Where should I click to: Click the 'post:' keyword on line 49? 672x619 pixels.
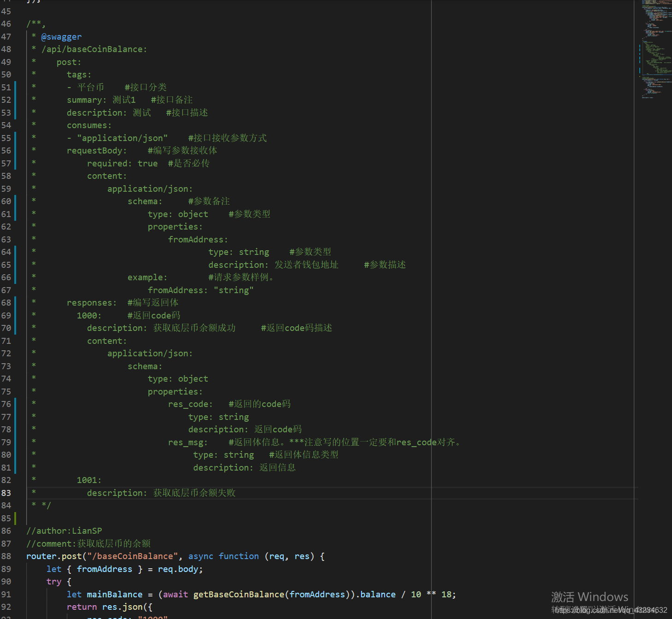coord(69,62)
